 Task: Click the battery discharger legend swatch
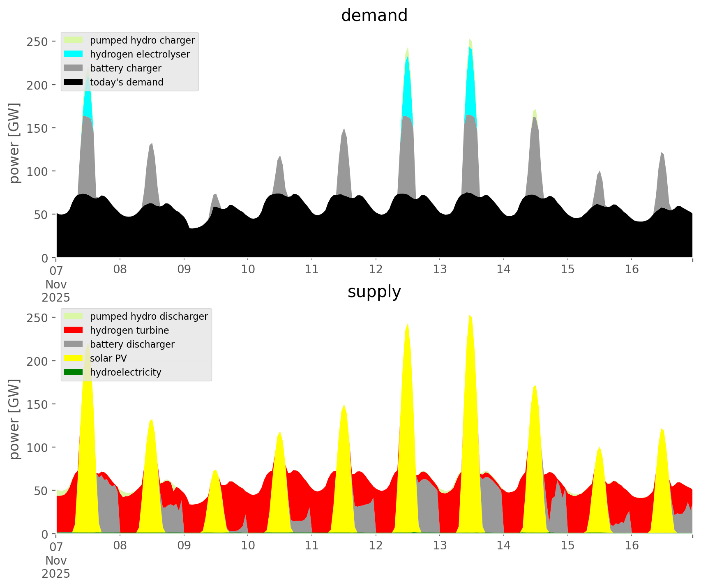[73, 344]
